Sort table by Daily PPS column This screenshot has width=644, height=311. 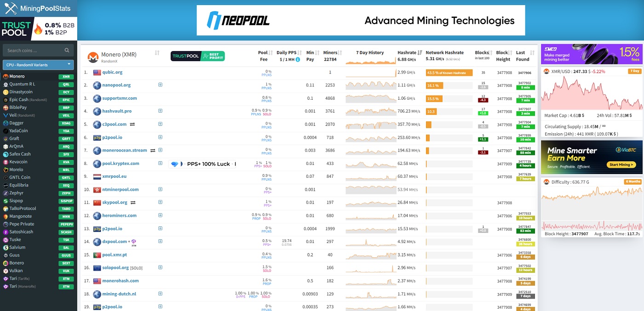tap(299, 53)
